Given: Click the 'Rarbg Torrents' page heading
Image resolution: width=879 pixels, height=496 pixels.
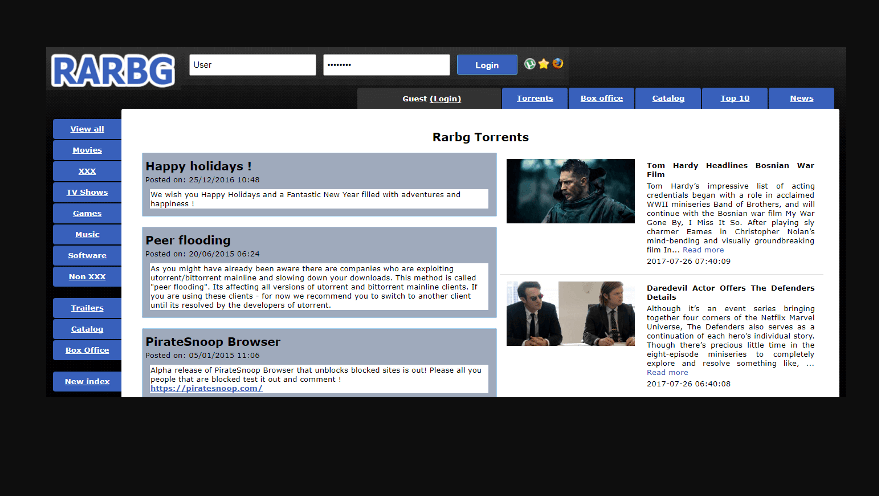Looking at the screenshot, I should [x=480, y=137].
